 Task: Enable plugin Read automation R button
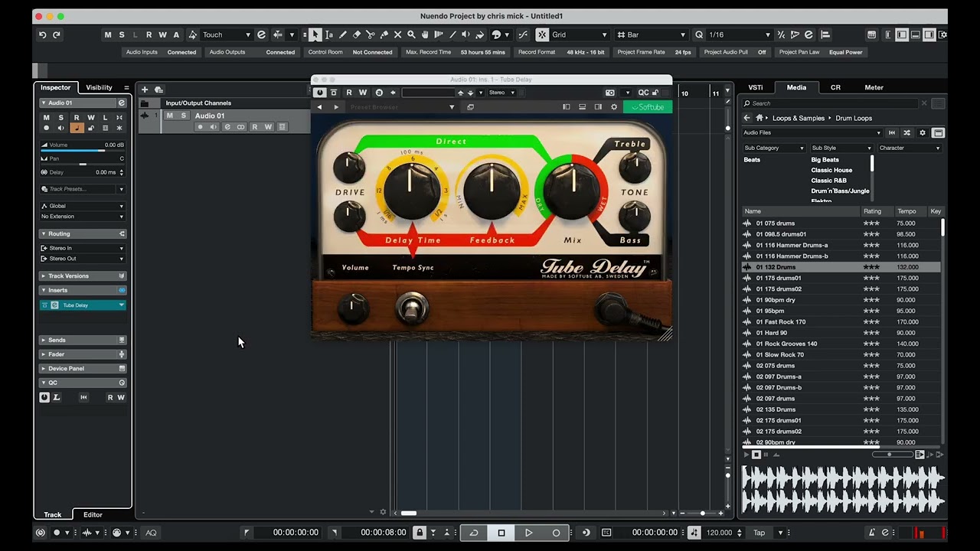[349, 93]
